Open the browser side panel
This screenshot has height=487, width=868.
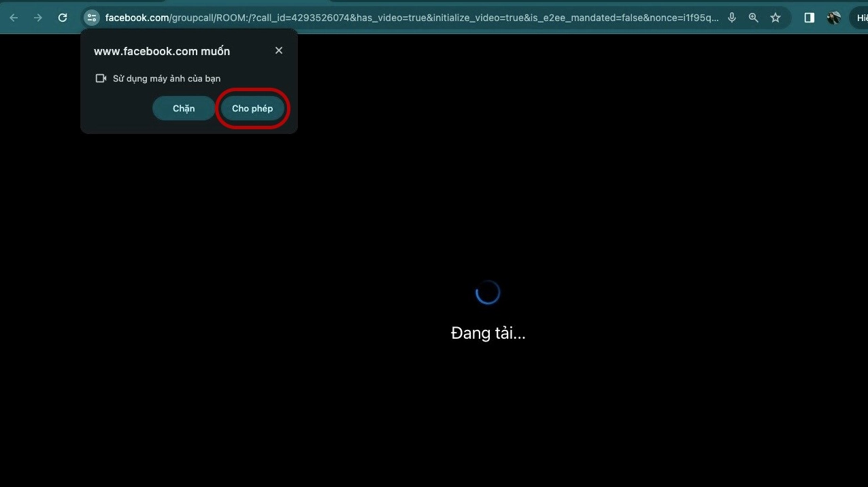(809, 18)
